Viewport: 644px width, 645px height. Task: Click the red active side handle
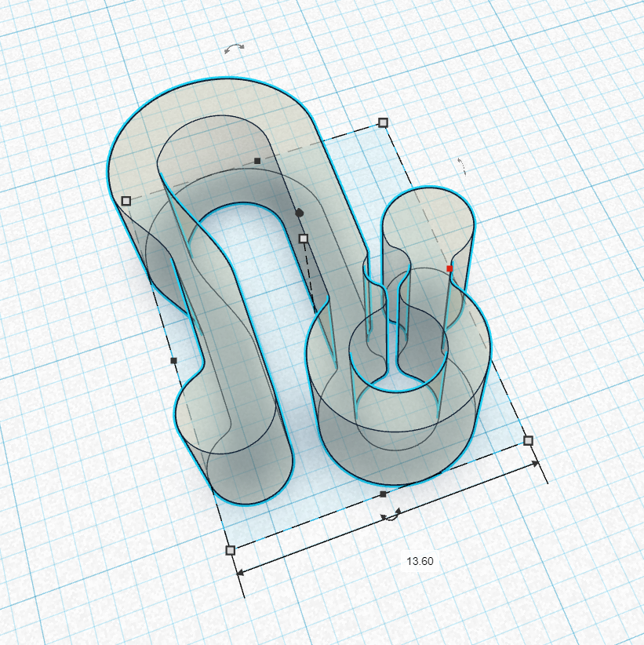coord(449,268)
